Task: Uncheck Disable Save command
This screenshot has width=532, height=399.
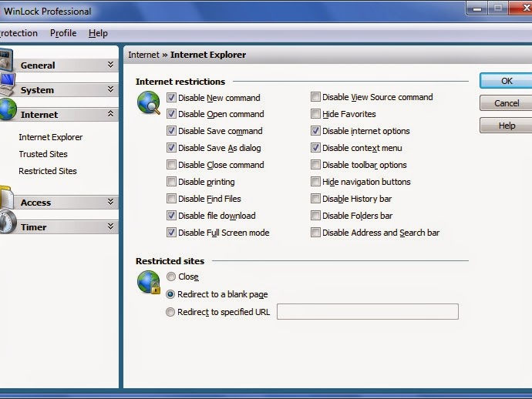Action: (171, 131)
